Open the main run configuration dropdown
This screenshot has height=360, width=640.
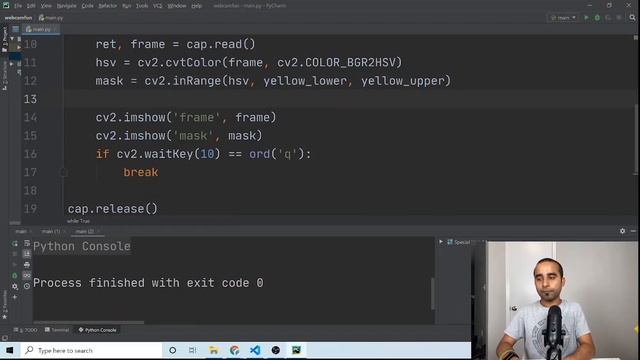(x=563, y=18)
